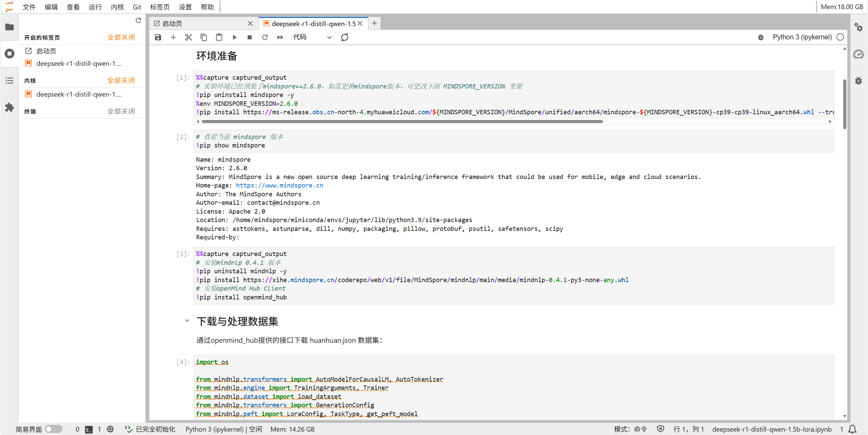Open the table of contents sidebar icon
The image size is (868, 435).
[x=9, y=80]
